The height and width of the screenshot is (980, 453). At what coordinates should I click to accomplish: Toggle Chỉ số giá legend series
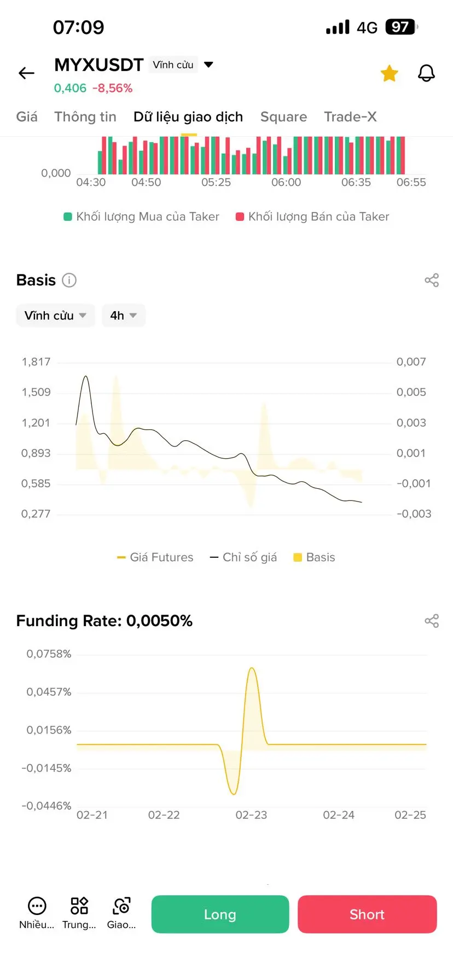243,557
